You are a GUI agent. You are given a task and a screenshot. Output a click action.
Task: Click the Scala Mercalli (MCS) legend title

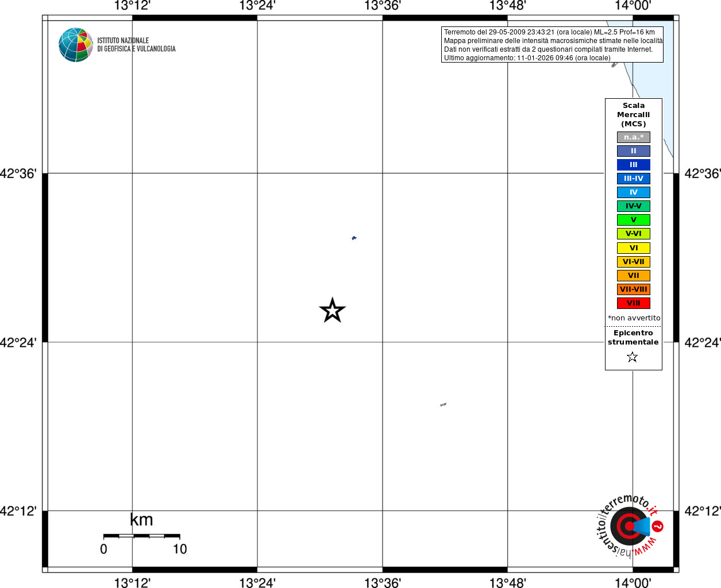click(x=634, y=115)
